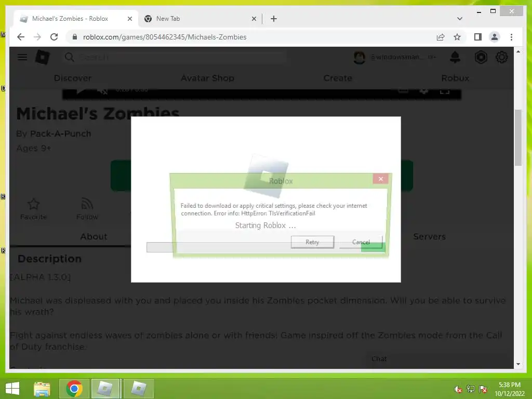
Task: Go back to previous page in Chrome
Action: tap(21, 37)
